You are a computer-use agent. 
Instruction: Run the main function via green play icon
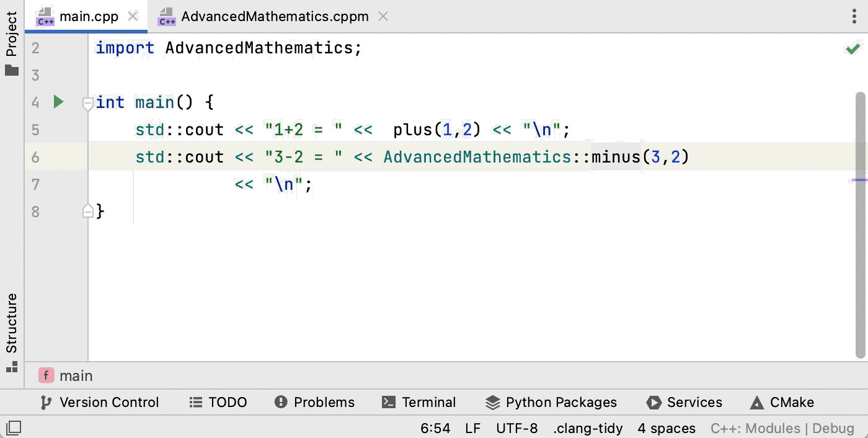pyautogui.click(x=58, y=102)
